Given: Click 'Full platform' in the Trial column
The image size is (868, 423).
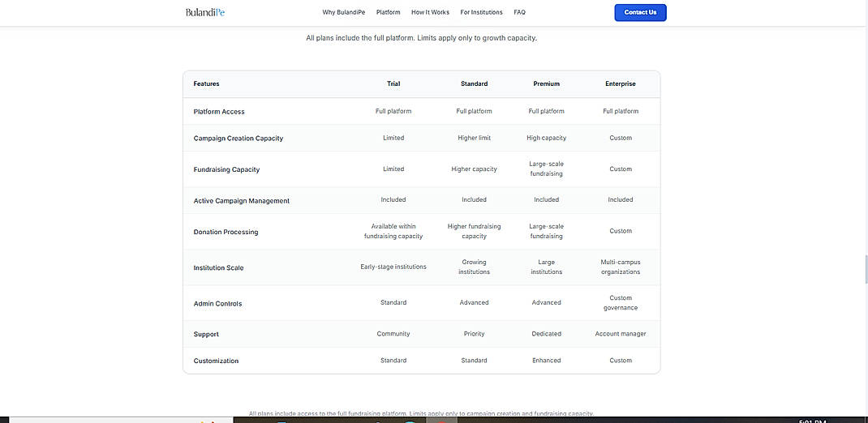Looking at the screenshot, I should [393, 111].
